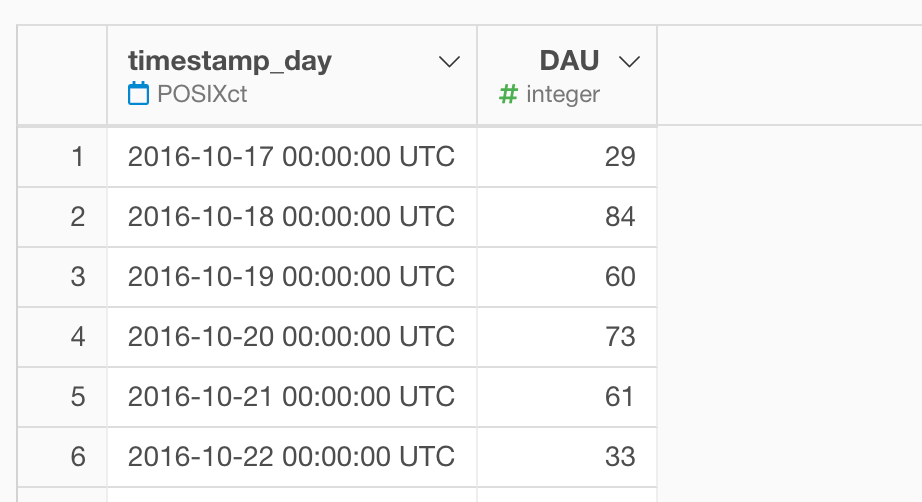The height and width of the screenshot is (502, 922).
Task: Expand the DAU column dropdown arrow
Action: tap(629, 62)
